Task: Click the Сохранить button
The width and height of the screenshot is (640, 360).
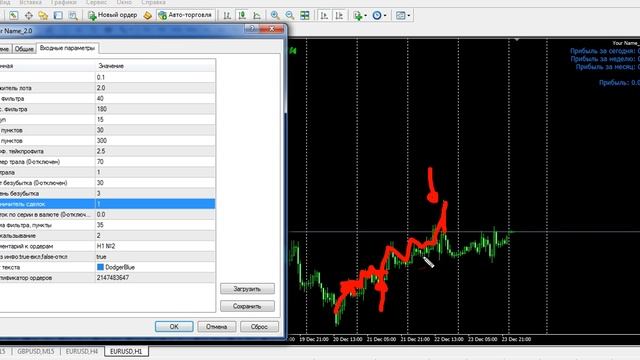Action: [x=247, y=306]
